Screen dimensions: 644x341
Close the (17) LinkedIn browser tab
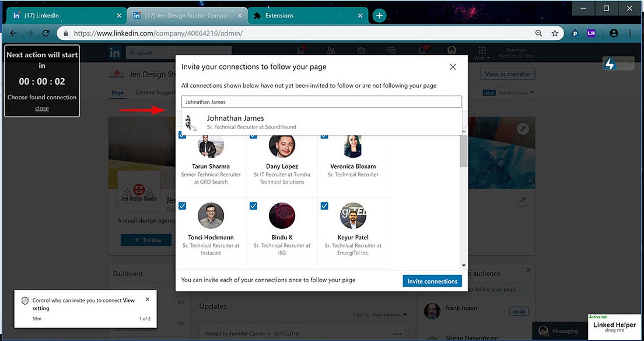119,16
